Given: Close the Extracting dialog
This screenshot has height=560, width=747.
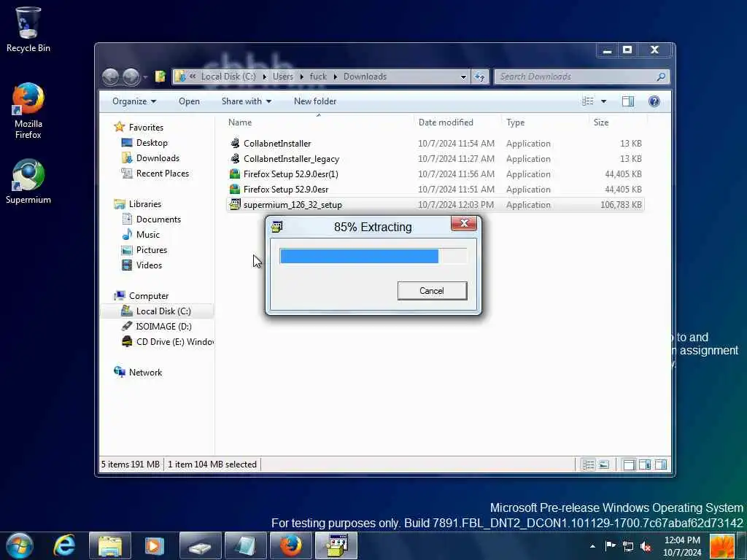Looking at the screenshot, I should click(464, 223).
